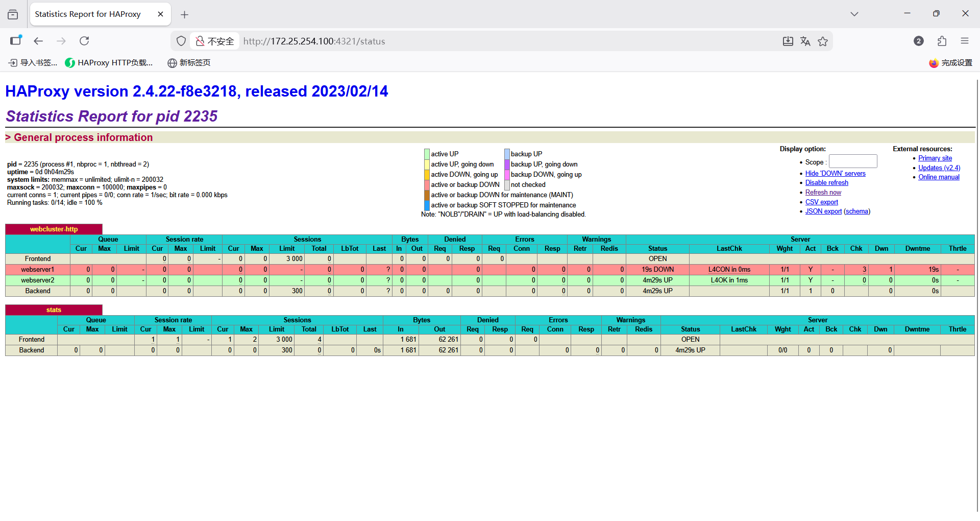Open the import bookmarks toolbar item

pos(33,63)
